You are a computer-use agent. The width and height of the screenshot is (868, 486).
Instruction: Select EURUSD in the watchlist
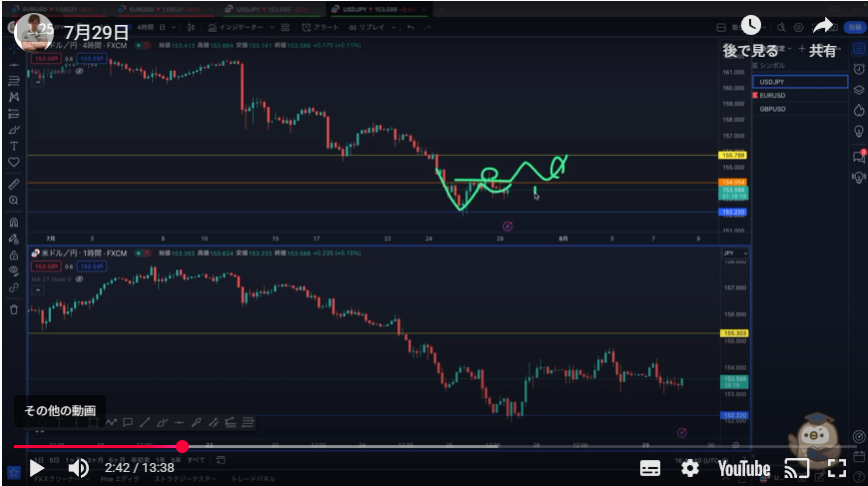(773, 95)
